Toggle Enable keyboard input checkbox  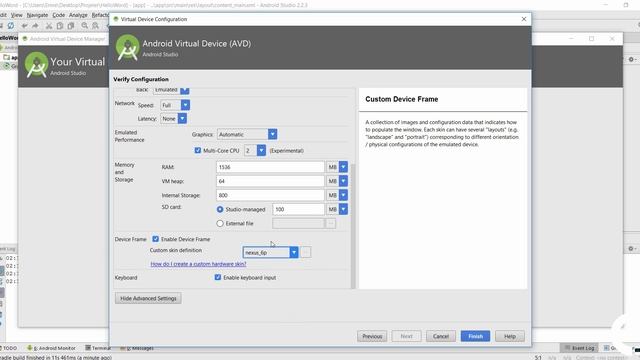pyautogui.click(x=218, y=278)
